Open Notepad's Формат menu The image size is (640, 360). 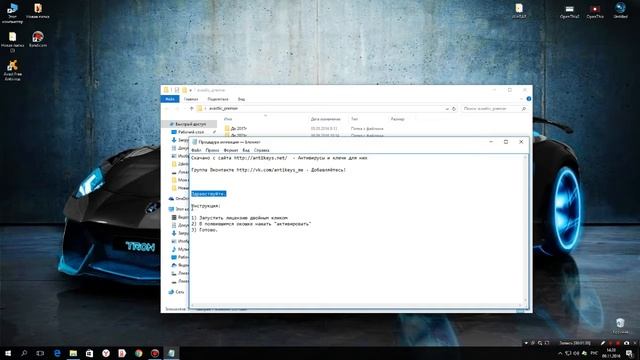click(231, 150)
